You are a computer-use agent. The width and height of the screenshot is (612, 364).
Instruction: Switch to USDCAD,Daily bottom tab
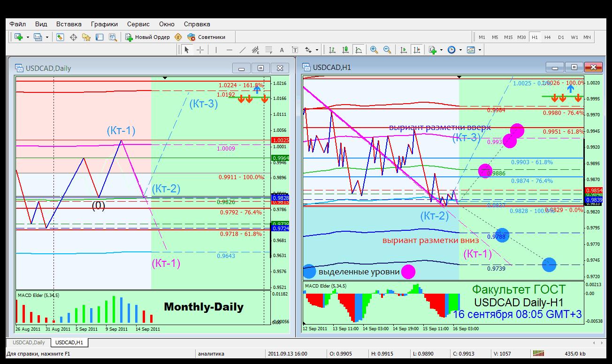29,342
